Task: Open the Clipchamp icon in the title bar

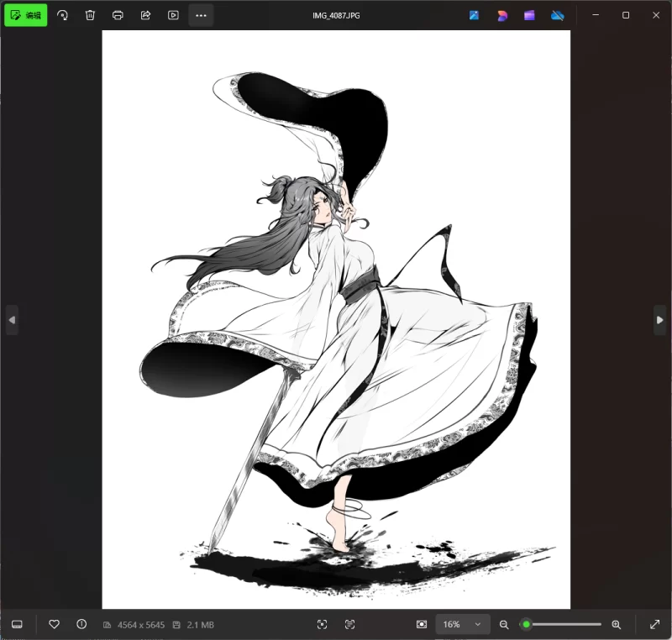Action: tap(529, 15)
